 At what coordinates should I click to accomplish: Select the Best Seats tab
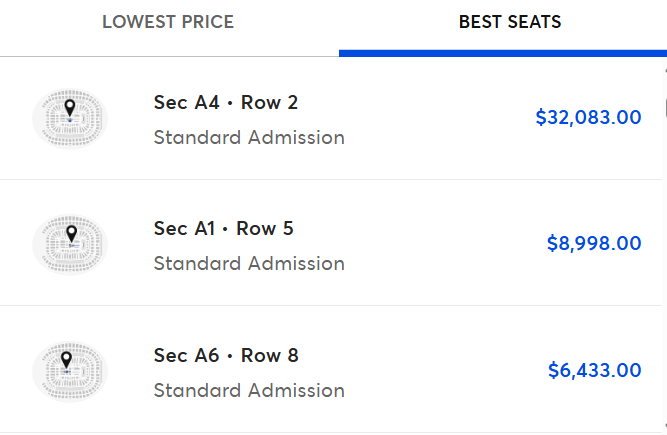pos(510,22)
